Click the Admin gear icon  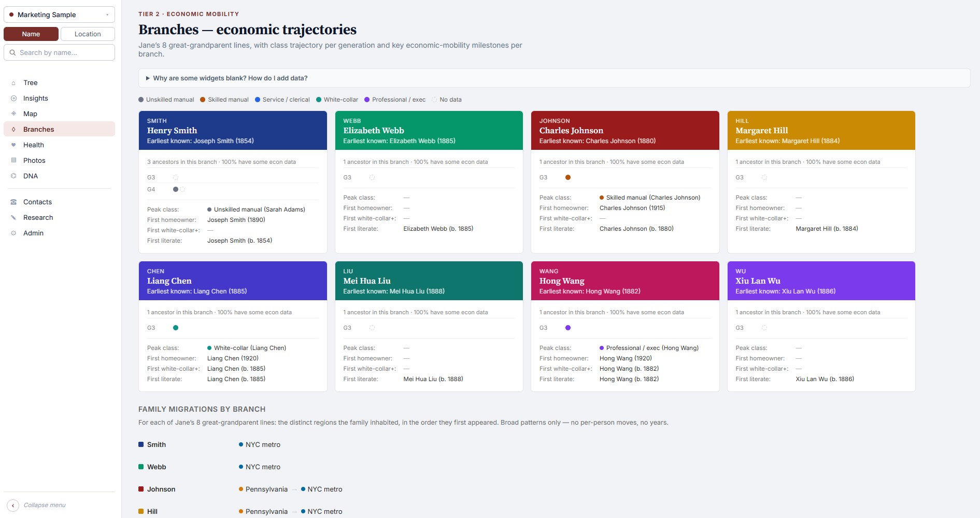coord(13,233)
